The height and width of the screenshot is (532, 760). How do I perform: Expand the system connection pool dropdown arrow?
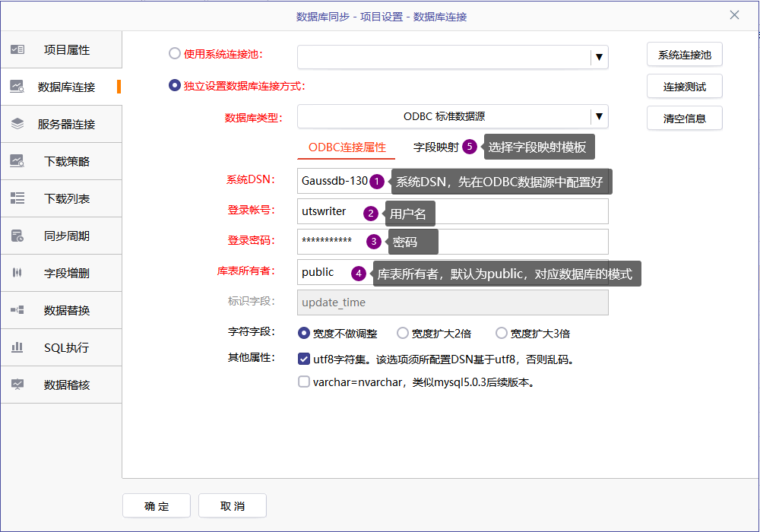pos(599,57)
